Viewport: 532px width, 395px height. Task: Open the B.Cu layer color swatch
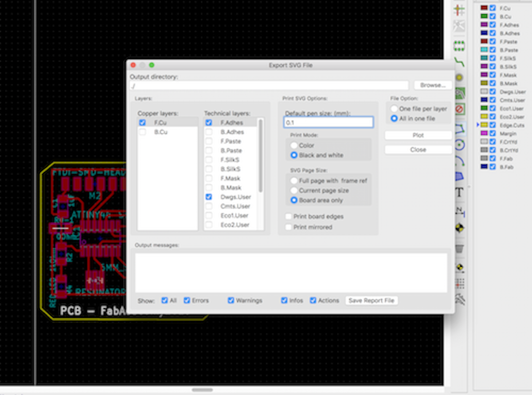click(484, 16)
